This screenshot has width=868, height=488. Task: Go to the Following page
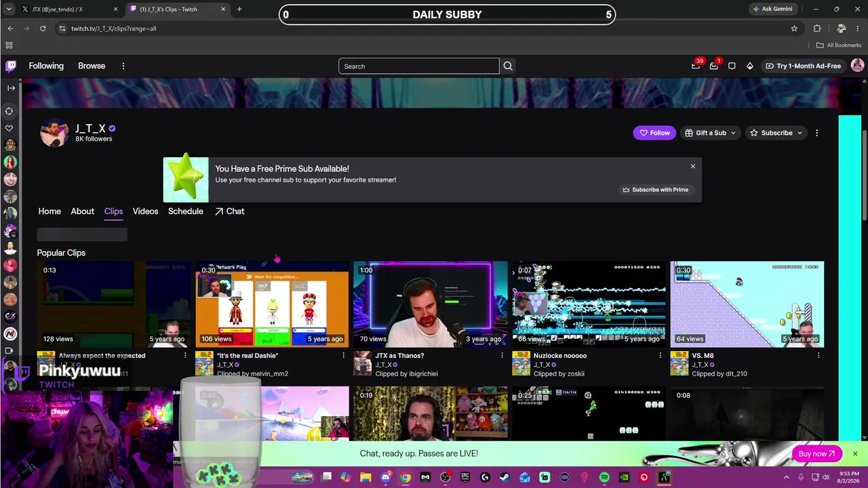(46, 66)
